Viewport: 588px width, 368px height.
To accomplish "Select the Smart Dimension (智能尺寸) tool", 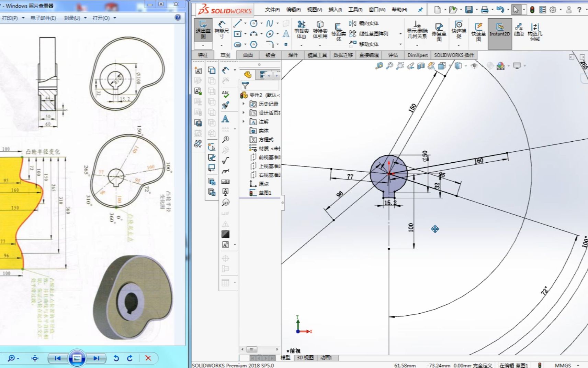I will pos(222,30).
